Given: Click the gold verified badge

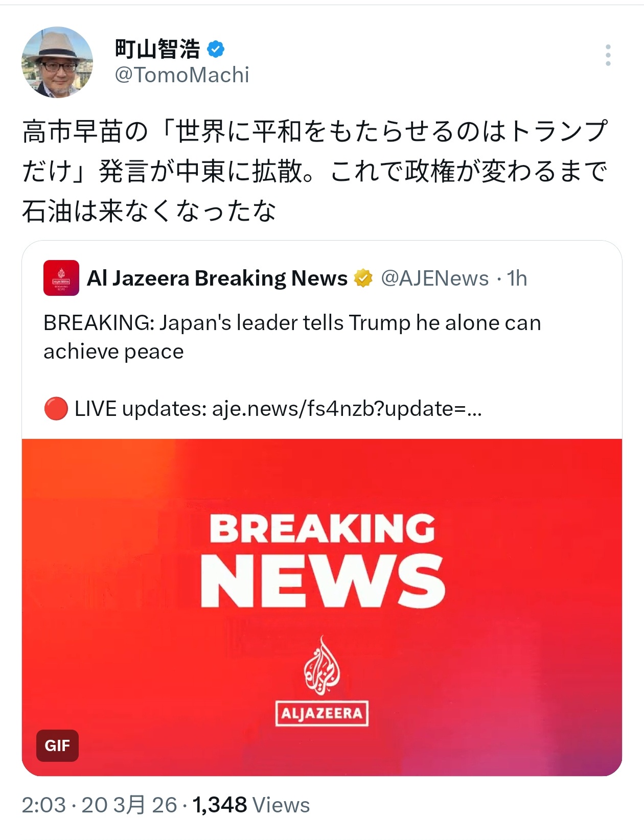Looking at the screenshot, I should (363, 278).
